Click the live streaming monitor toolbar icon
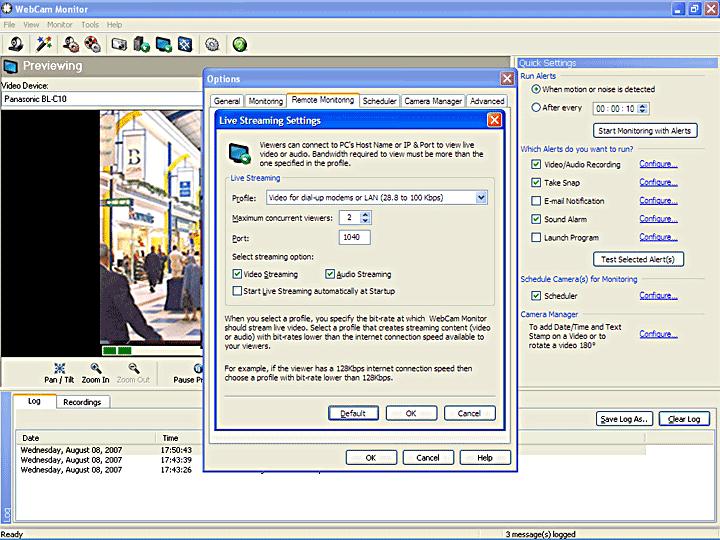Screen dimensions: 720x540 pyautogui.click(x=163, y=45)
